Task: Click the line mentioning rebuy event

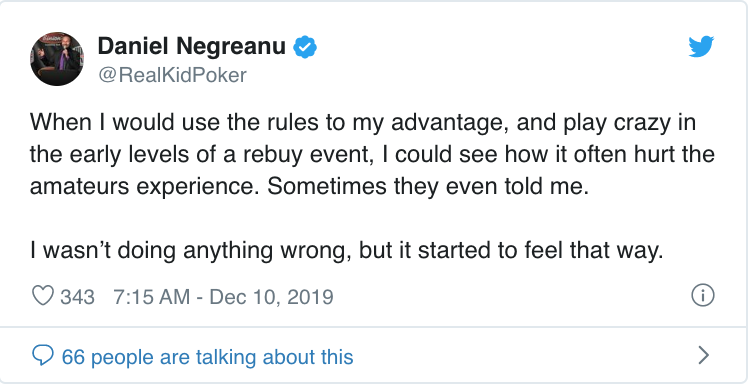Action: 372,155
